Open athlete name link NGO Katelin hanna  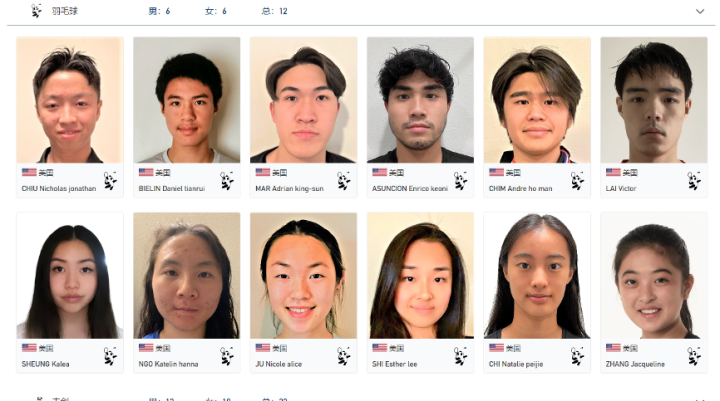tap(168, 364)
